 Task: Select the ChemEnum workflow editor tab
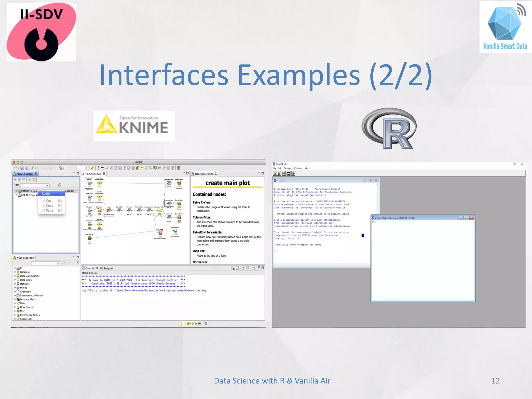[x=94, y=174]
